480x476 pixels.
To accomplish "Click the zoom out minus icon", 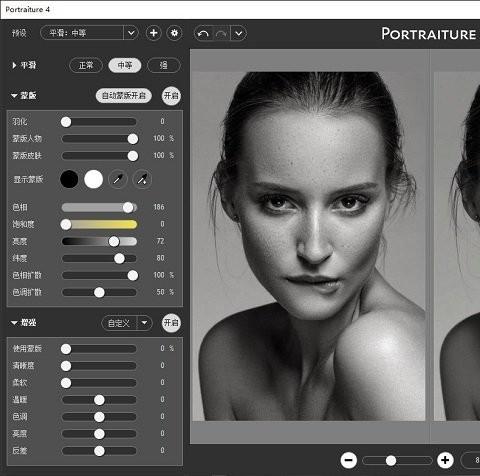I will 349,460.
